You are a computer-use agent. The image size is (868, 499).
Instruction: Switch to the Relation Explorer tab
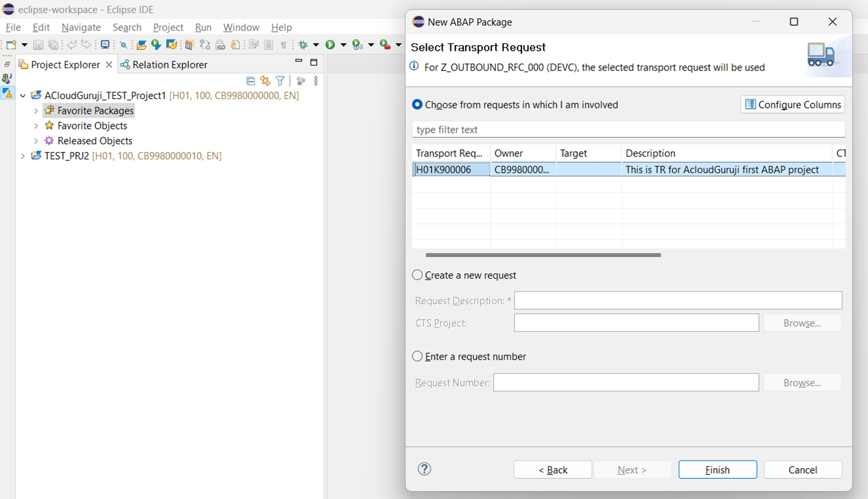click(169, 65)
